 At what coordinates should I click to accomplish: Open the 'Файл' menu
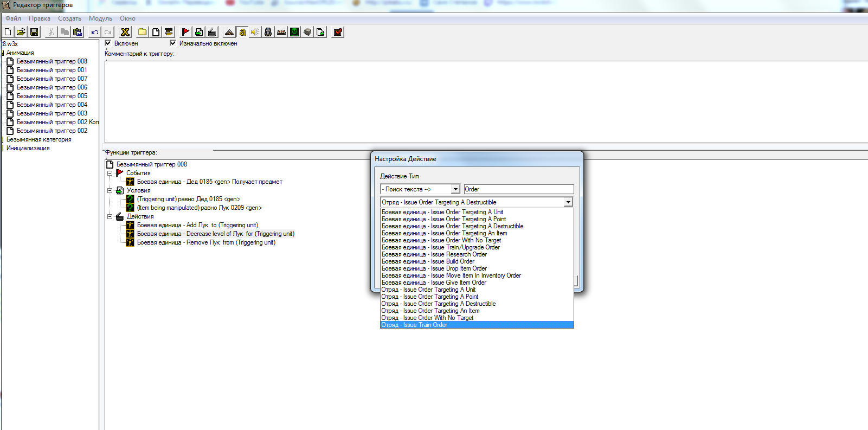point(14,18)
